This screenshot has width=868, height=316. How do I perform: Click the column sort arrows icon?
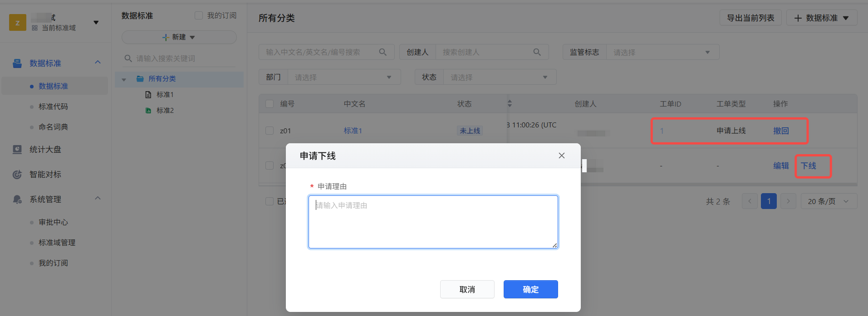tap(510, 104)
